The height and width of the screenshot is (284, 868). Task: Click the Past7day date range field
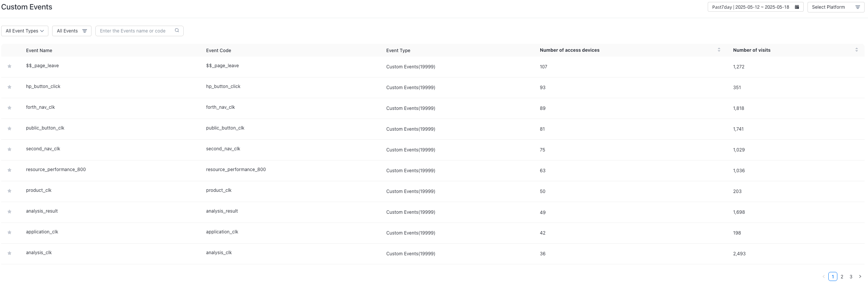(x=750, y=7)
